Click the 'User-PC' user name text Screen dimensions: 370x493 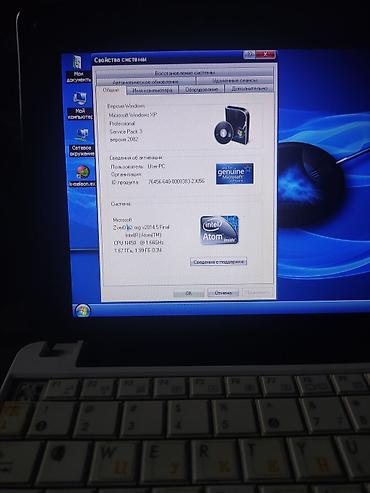pyautogui.click(x=156, y=166)
